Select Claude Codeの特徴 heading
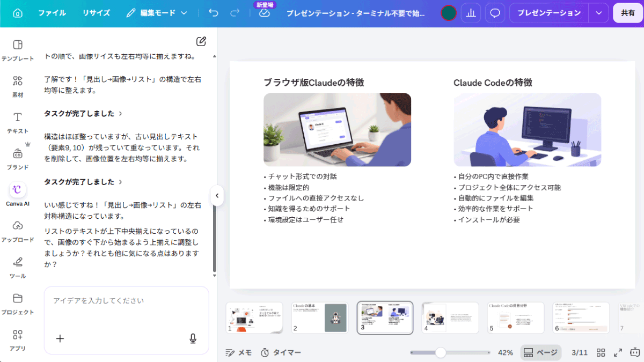 pos(493,82)
